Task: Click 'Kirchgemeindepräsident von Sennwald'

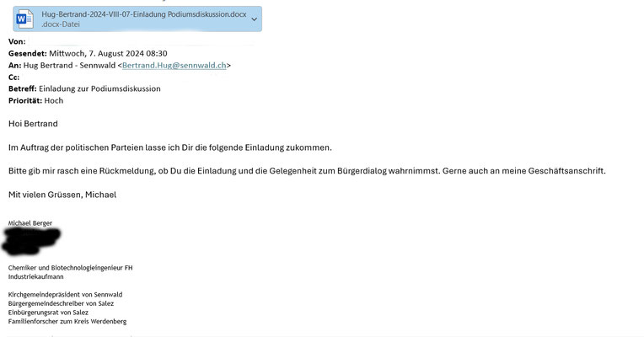Action: (65, 294)
